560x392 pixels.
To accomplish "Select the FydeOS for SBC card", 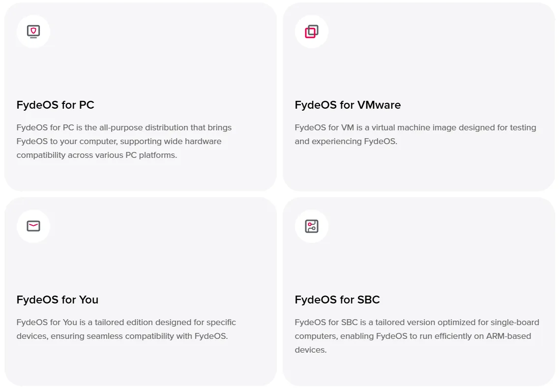I will [x=418, y=291].
